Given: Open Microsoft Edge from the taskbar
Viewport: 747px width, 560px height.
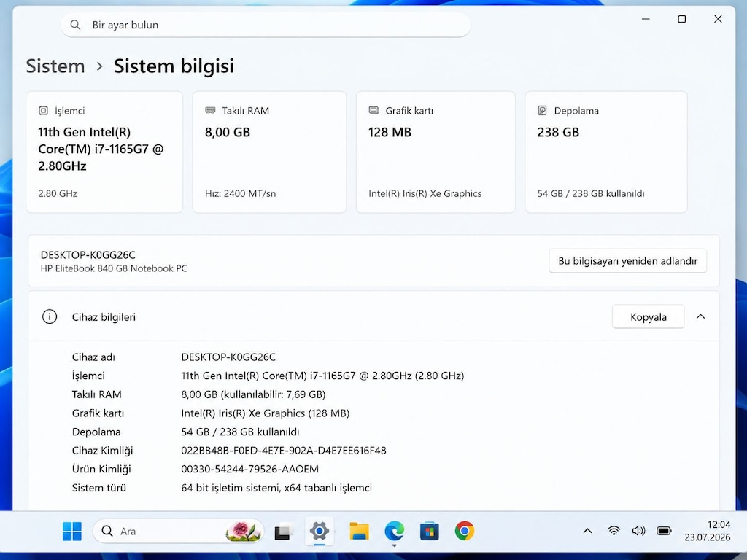Looking at the screenshot, I should click(x=394, y=531).
